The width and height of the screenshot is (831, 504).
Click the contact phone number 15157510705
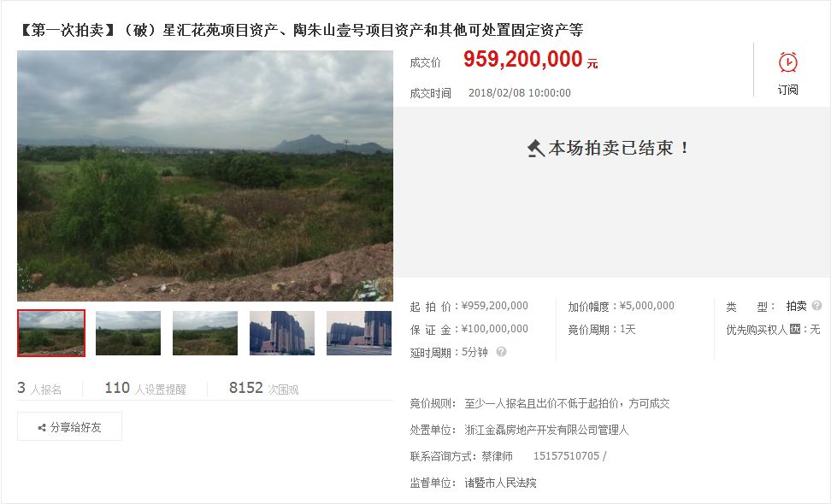point(566,456)
